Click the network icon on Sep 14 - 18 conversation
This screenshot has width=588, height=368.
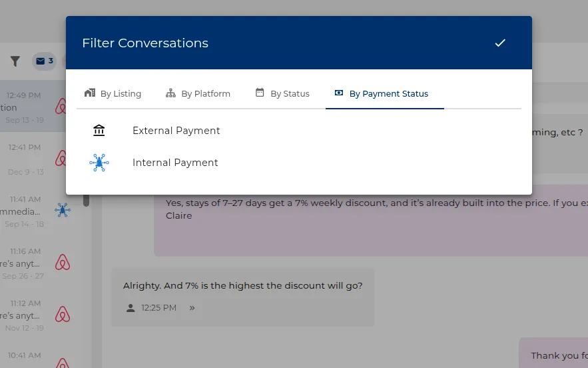pyautogui.click(x=63, y=210)
